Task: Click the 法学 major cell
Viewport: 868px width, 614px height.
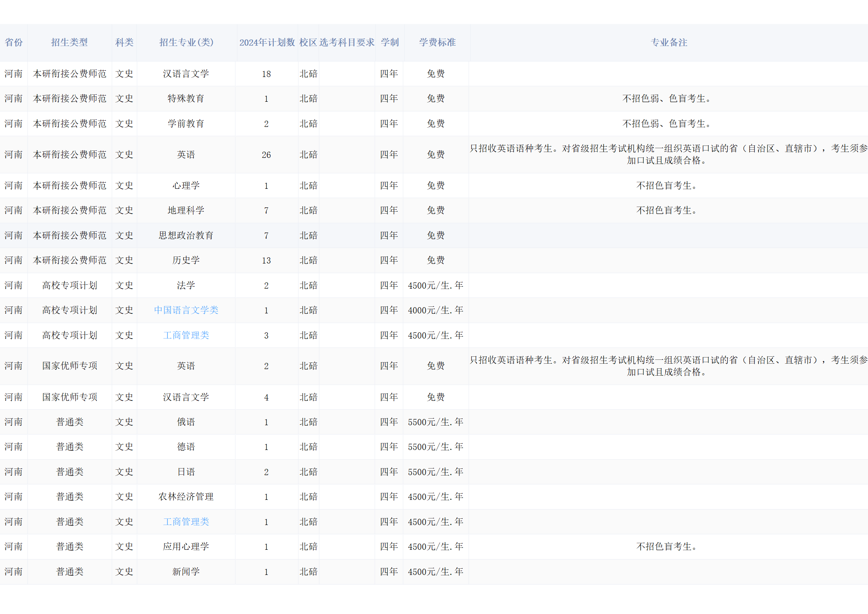Action: [x=186, y=285]
